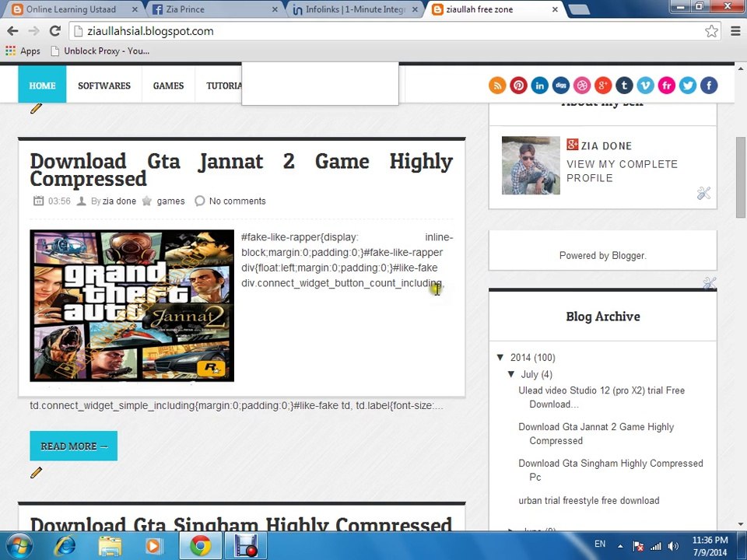Open the volume speaker tray icon

[x=673, y=546]
